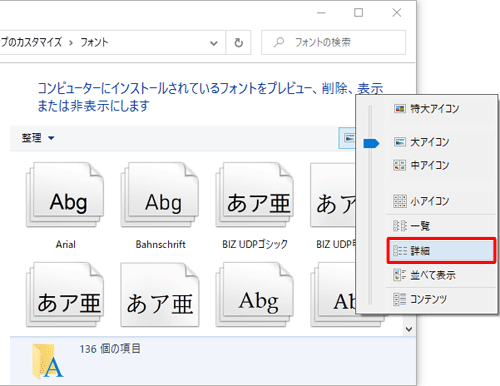Screen dimensions: 500x386
Task: Choose 中アイコン view option
Action: [x=441, y=165]
